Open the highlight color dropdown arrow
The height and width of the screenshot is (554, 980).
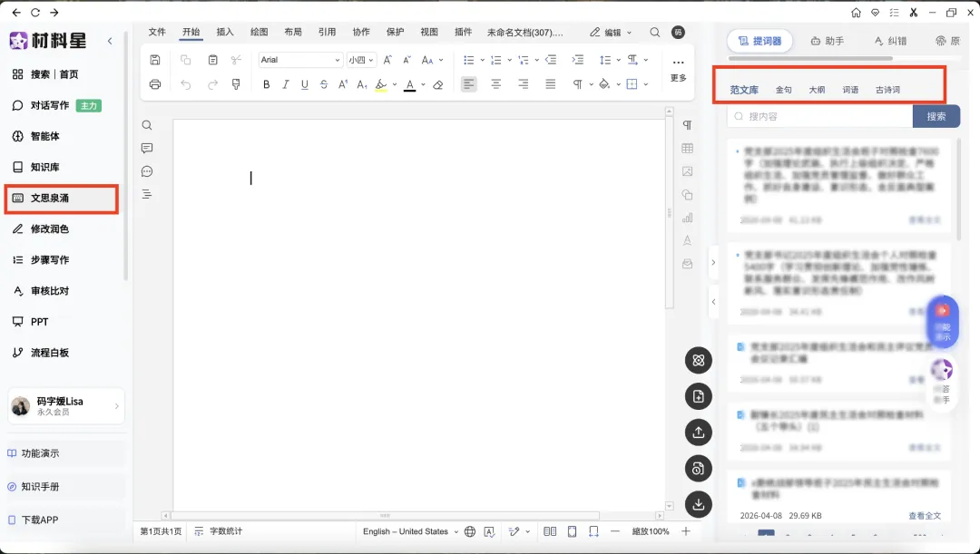point(395,84)
